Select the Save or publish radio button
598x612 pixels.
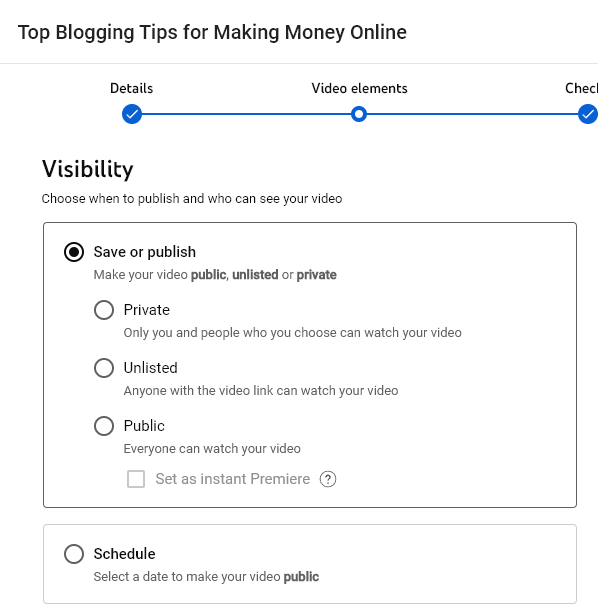tap(74, 252)
